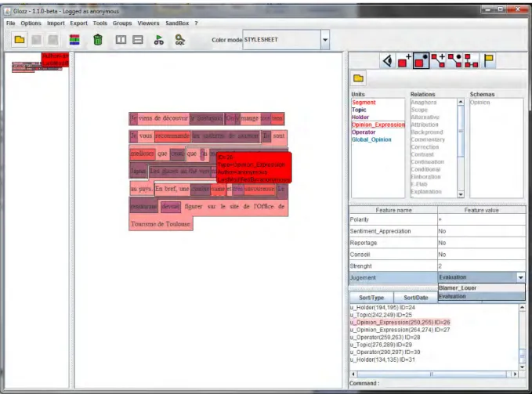Open the SandBox menu

point(177,23)
